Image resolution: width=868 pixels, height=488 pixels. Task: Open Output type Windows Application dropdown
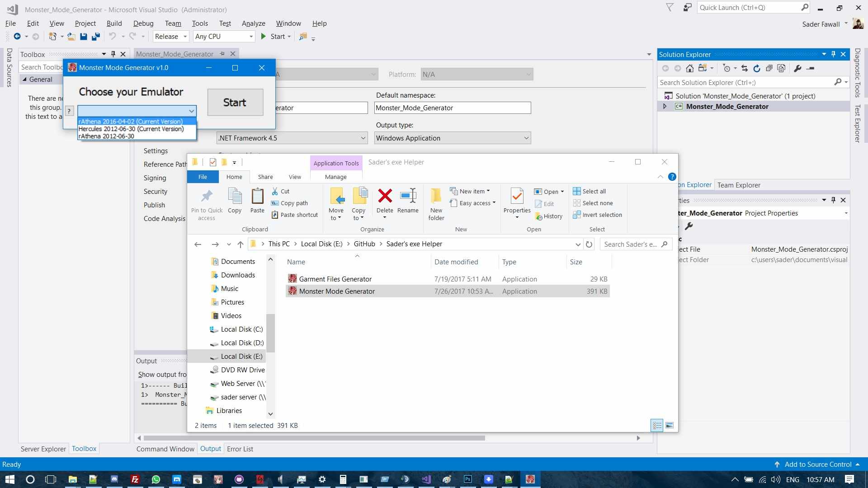(526, 138)
